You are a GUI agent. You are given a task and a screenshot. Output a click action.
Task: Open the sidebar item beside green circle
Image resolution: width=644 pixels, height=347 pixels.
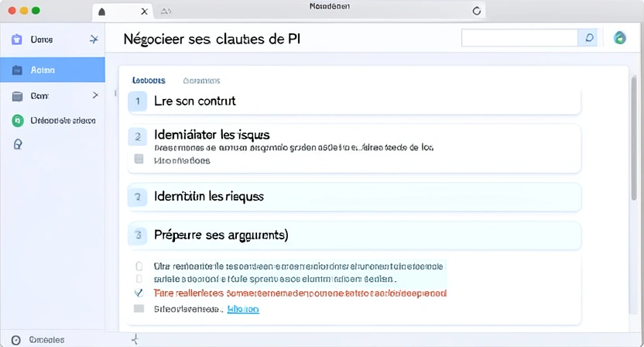[x=63, y=121]
